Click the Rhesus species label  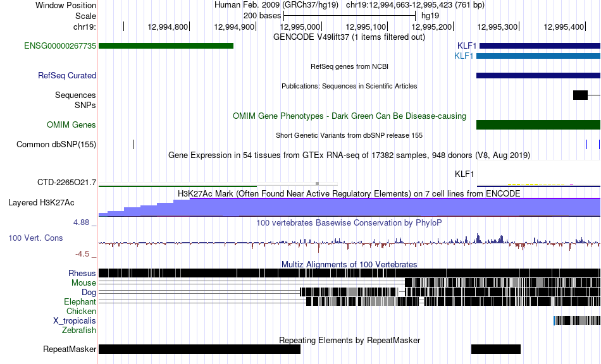[x=82, y=273]
